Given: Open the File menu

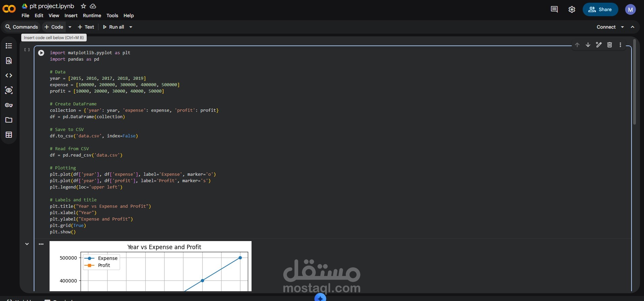Looking at the screenshot, I should tap(25, 15).
